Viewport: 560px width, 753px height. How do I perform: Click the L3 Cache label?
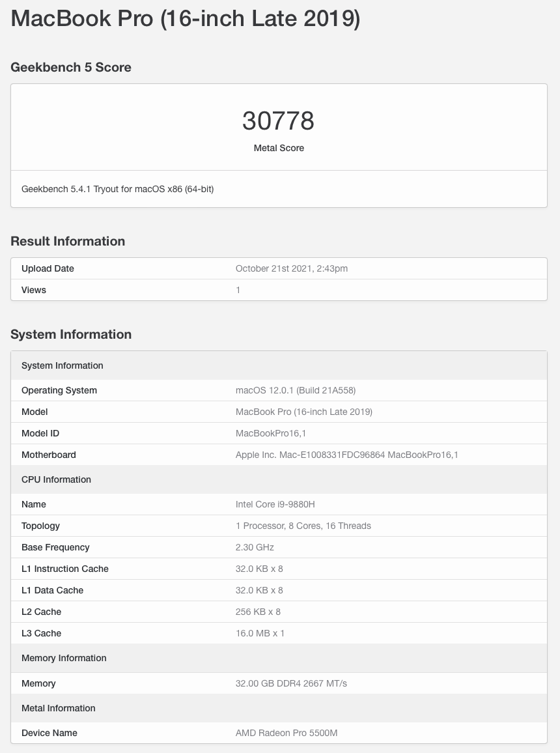[41, 633]
